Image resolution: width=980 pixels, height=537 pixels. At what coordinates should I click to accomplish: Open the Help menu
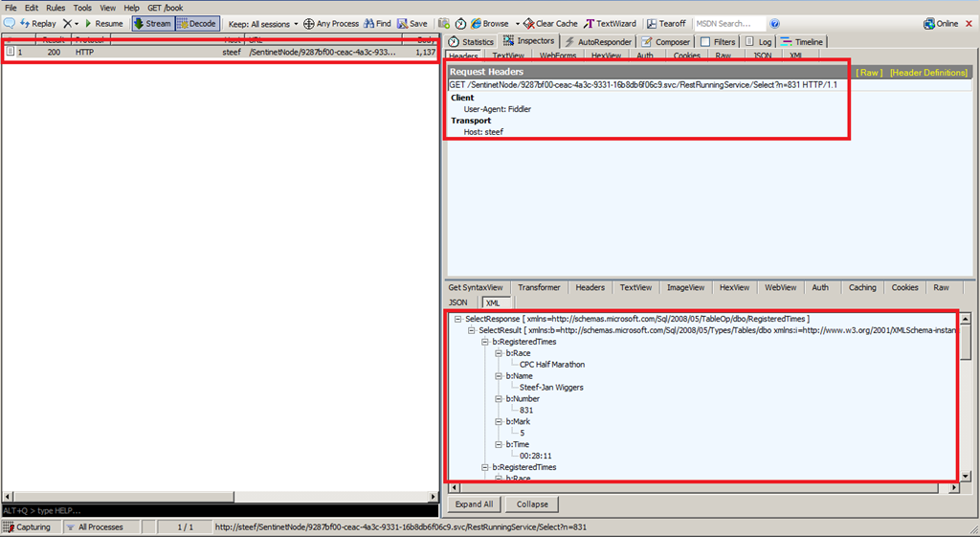tap(131, 8)
